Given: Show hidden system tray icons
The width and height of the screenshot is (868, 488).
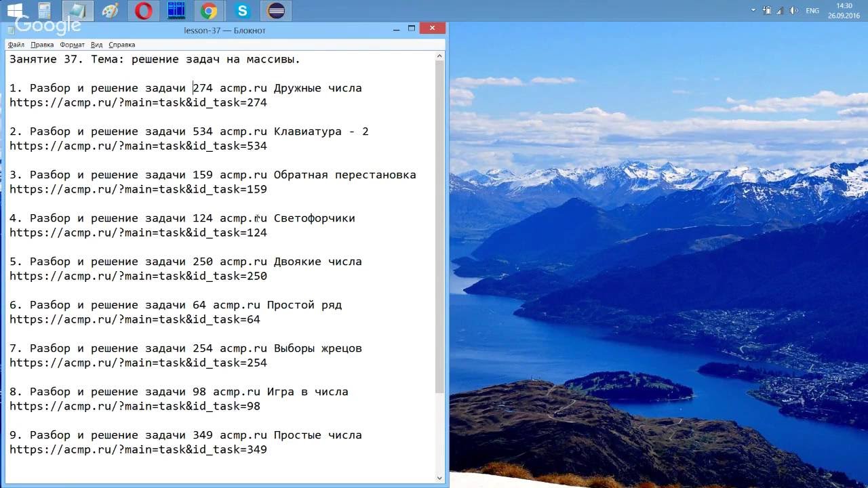Looking at the screenshot, I should [x=753, y=10].
